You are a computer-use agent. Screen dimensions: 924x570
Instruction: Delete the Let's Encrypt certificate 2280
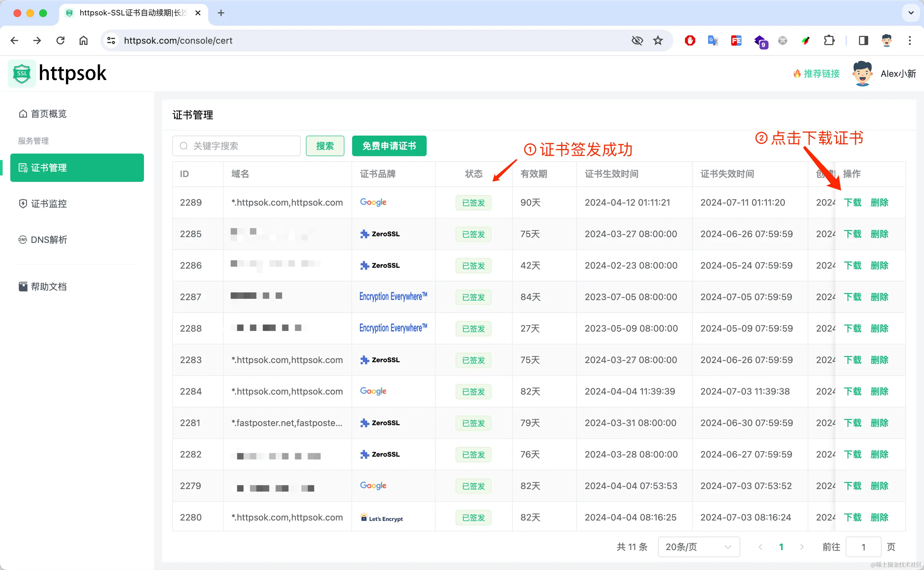tap(879, 518)
